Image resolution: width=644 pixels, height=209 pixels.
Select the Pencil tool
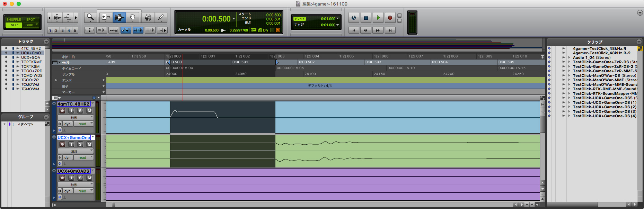tap(161, 17)
